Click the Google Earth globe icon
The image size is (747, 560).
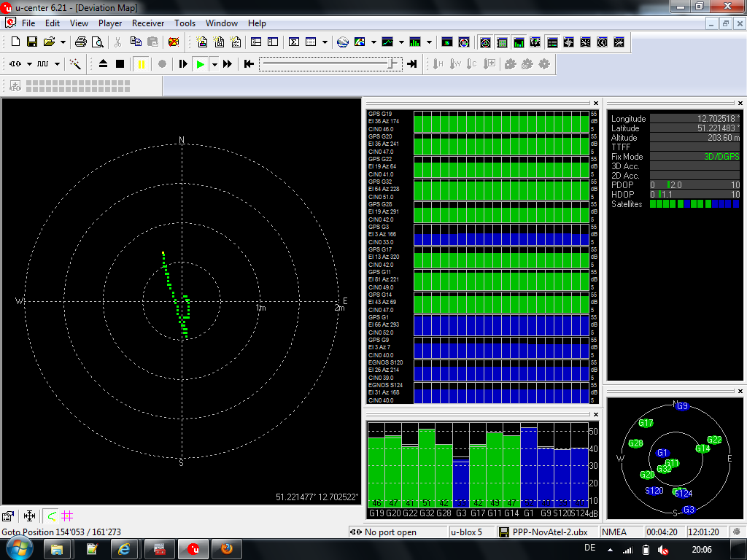343,42
